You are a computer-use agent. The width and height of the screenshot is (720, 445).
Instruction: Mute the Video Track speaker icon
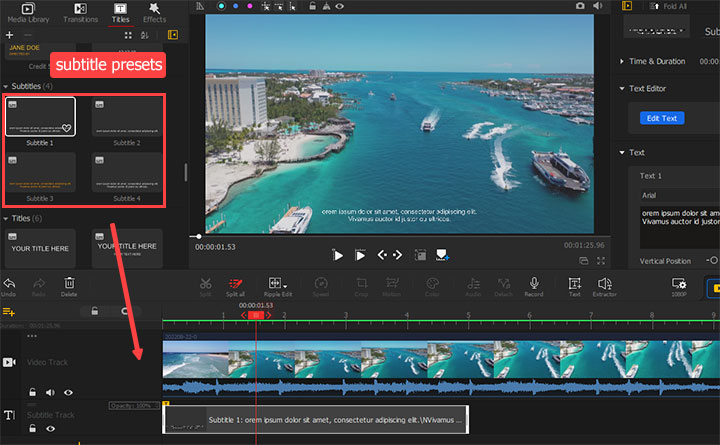click(50, 392)
